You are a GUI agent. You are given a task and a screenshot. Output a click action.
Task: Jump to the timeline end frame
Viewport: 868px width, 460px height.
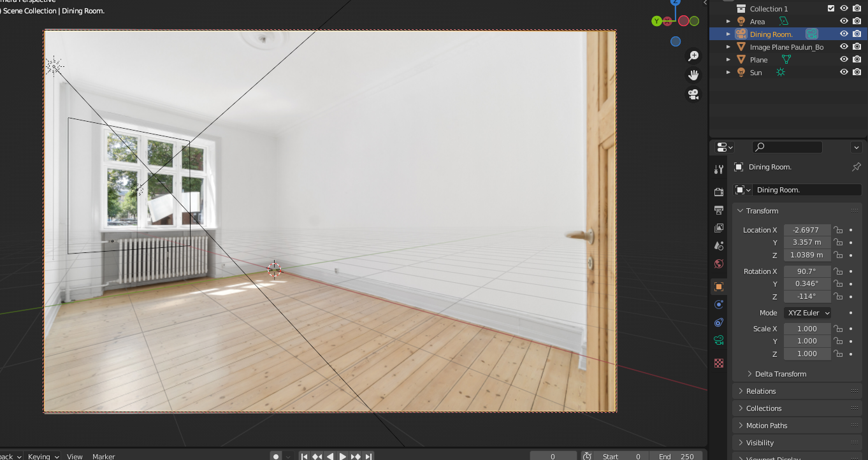pyautogui.click(x=368, y=456)
